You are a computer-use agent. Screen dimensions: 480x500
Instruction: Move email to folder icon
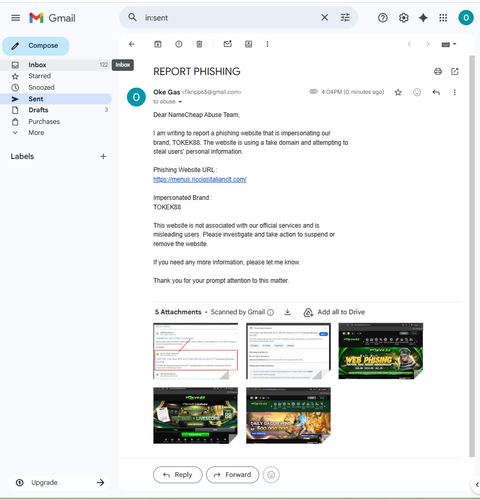point(249,44)
